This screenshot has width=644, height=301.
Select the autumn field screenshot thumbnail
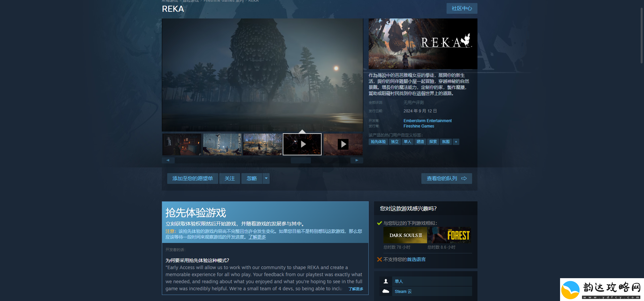coord(263,144)
